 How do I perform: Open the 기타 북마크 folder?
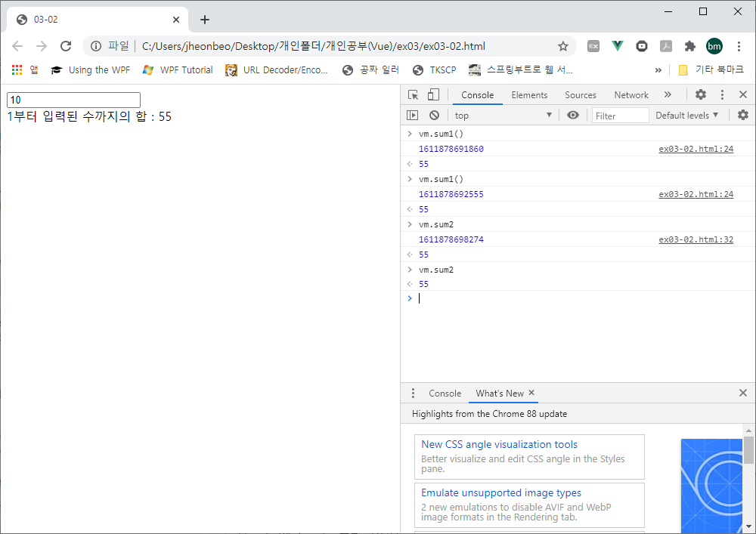click(711, 69)
